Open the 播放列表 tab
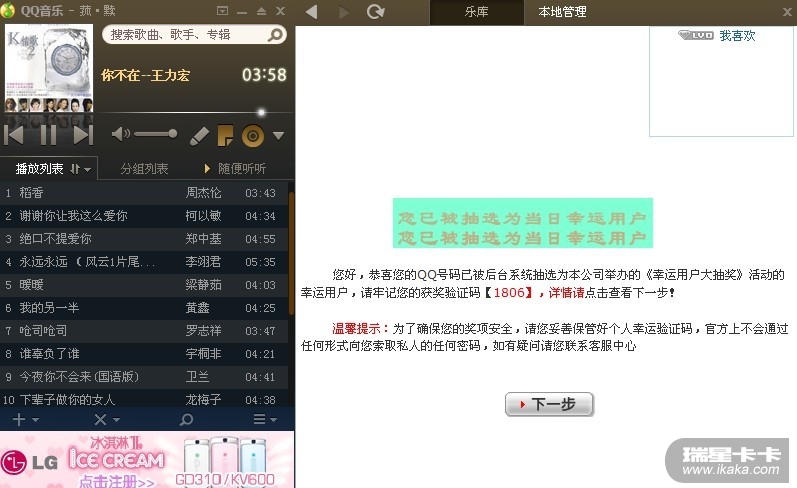The width and height of the screenshot is (797, 488). click(x=39, y=169)
